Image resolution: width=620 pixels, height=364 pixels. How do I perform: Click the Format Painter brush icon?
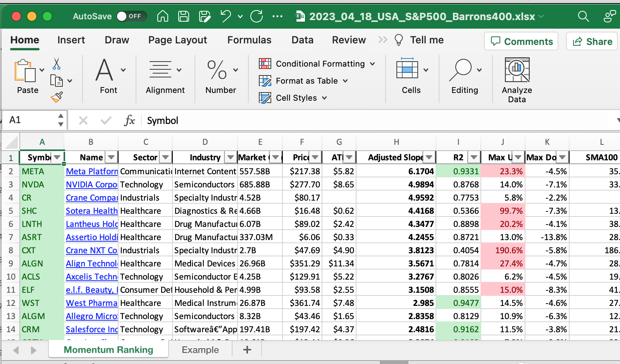57,97
